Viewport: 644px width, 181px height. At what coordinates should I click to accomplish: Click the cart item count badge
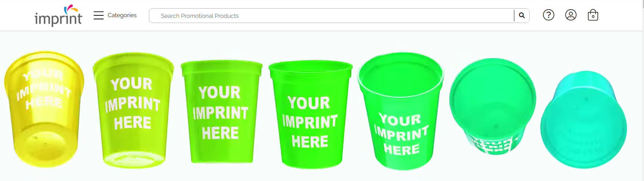[x=593, y=16]
